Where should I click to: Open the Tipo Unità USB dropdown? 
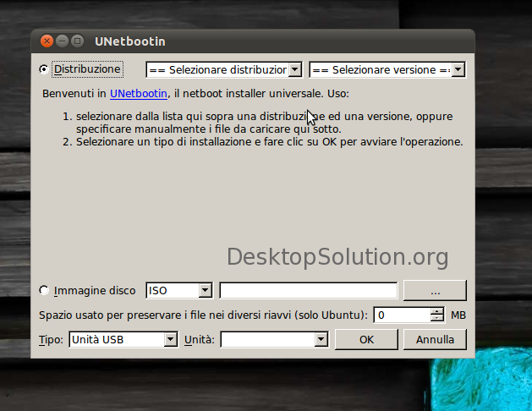click(123, 339)
